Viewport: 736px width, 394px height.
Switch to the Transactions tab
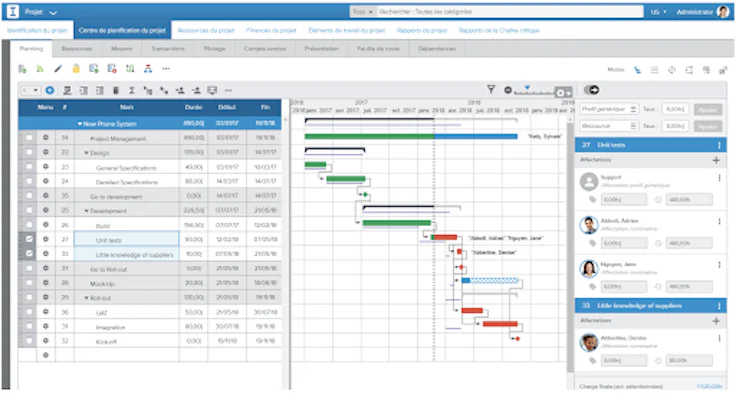pos(168,49)
